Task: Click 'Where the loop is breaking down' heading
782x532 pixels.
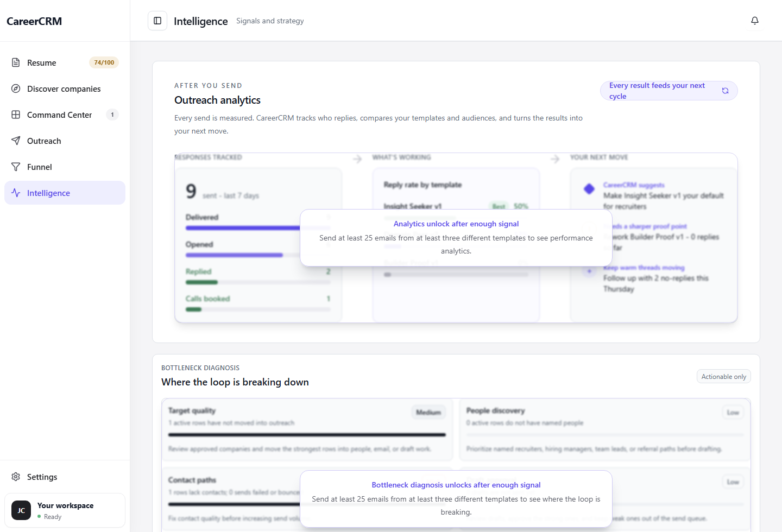Action: click(235, 382)
